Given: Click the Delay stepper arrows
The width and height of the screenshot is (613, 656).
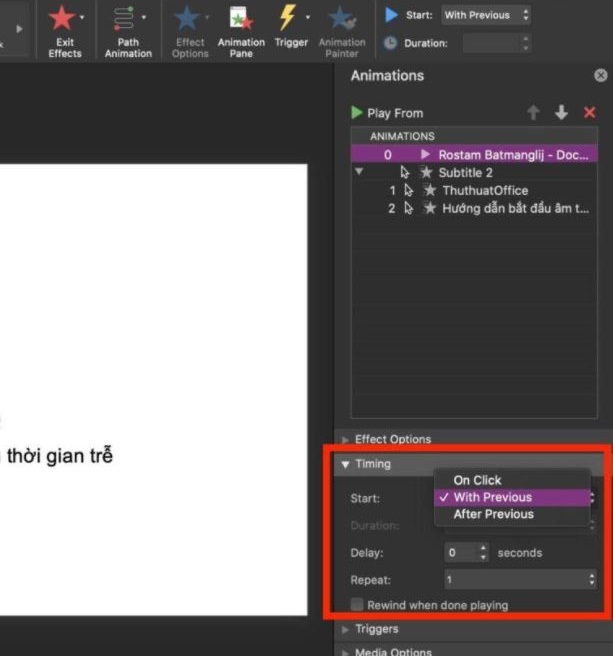Looking at the screenshot, I should (x=483, y=553).
